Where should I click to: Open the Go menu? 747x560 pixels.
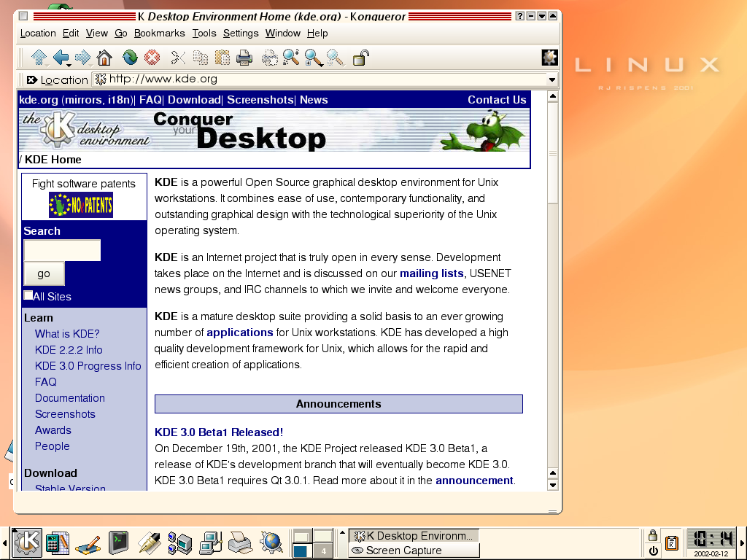pyautogui.click(x=120, y=34)
